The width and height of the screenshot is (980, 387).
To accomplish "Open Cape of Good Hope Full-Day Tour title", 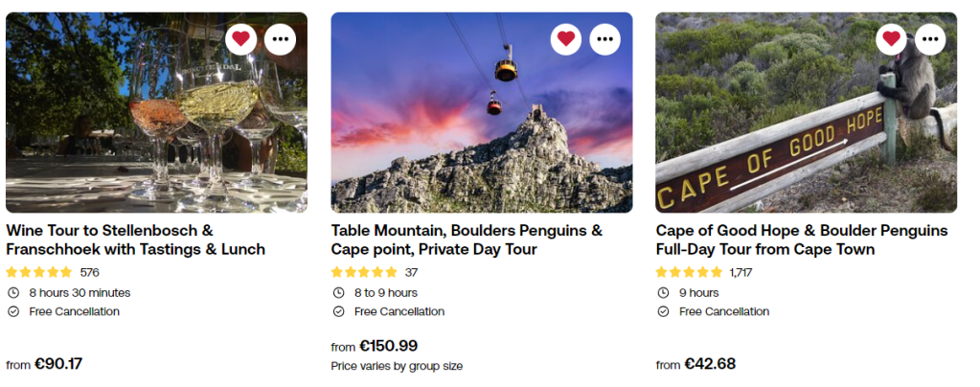I will (801, 240).
